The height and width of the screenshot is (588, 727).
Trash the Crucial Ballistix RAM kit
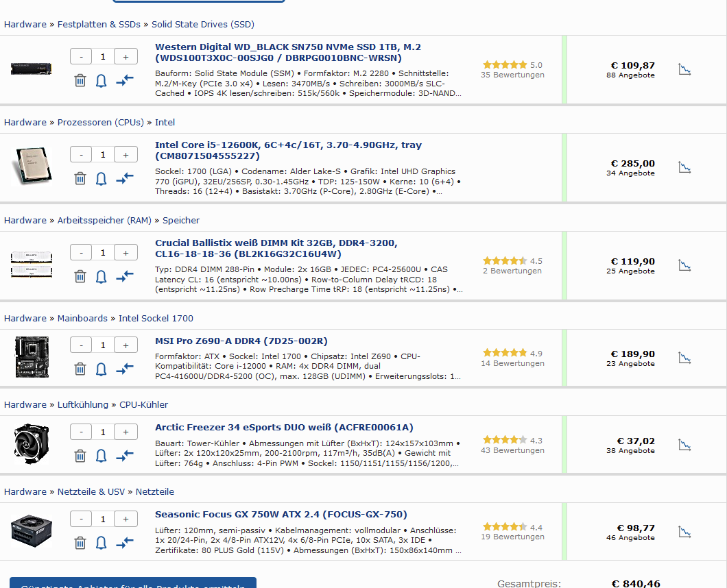tap(80, 277)
